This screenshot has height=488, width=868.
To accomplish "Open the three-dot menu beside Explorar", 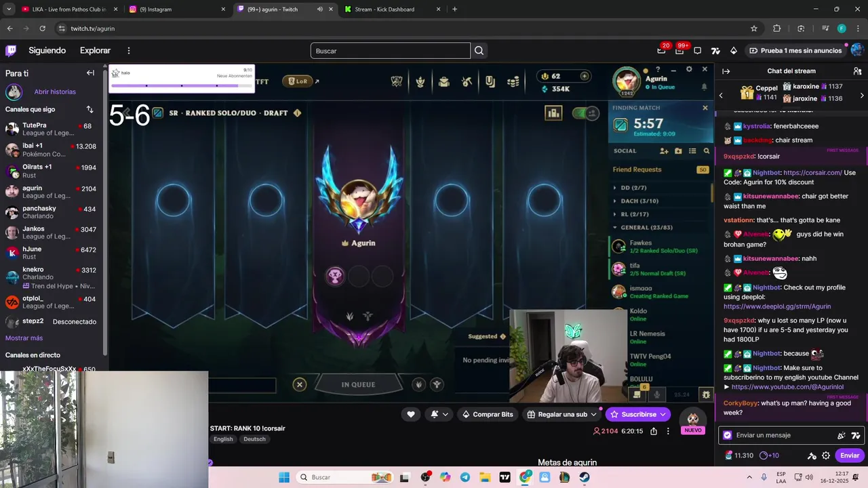I will pos(129,50).
